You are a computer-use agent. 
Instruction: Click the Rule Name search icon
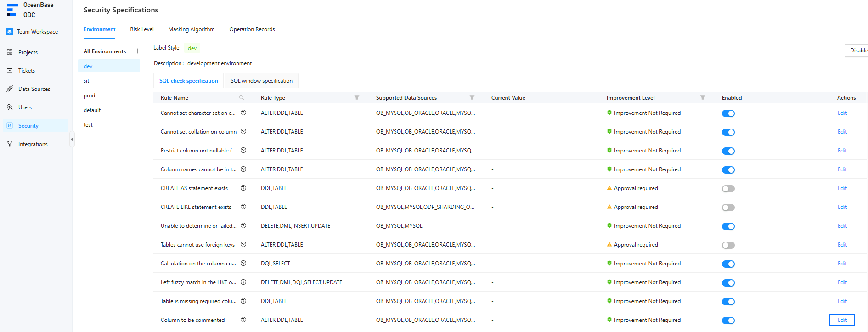coord(242,98)
